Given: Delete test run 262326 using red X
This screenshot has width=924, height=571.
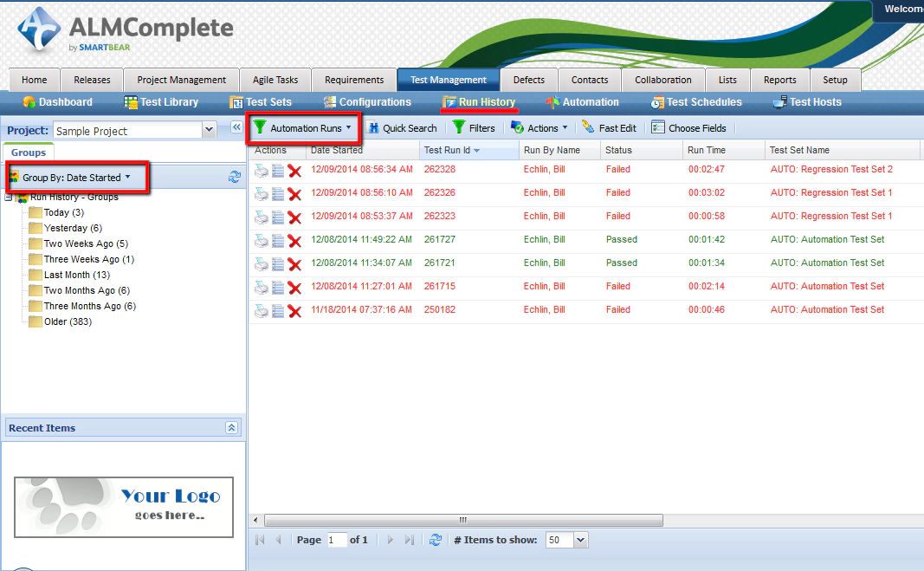Looking at the screenshot, I should [x=294, y=194].
